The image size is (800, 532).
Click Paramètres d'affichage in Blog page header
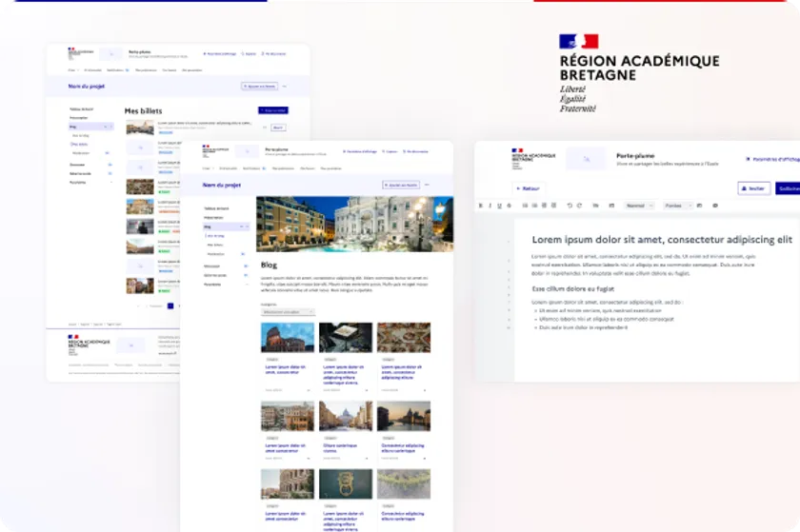360,151
